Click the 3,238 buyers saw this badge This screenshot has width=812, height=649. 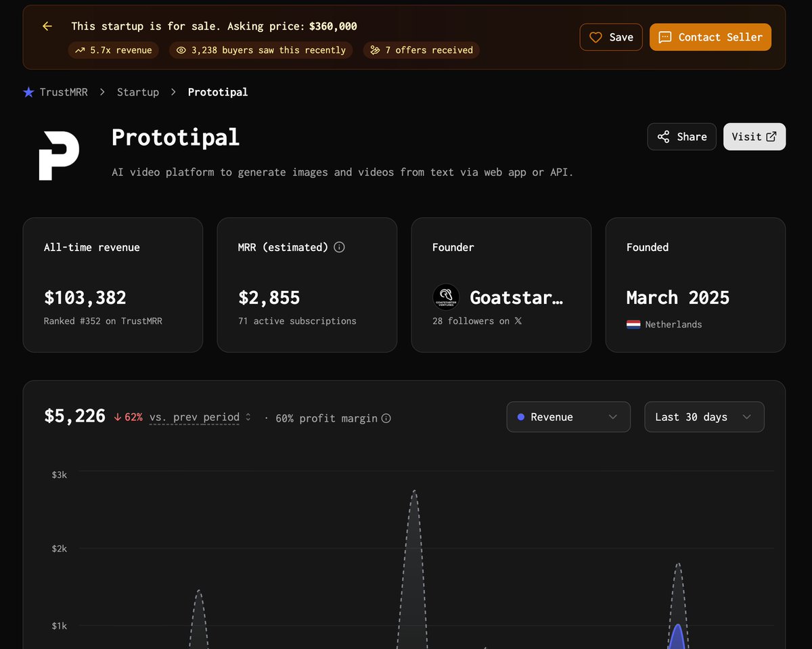click(261, 50)
